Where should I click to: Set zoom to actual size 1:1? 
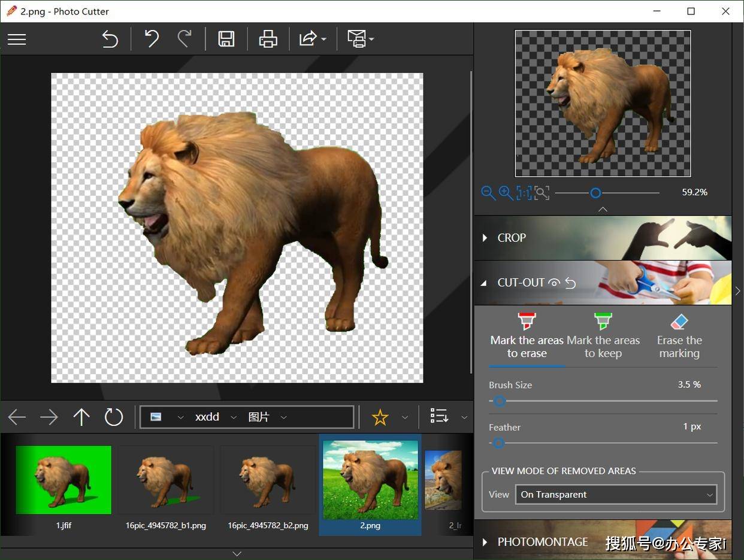coord(524,193)
